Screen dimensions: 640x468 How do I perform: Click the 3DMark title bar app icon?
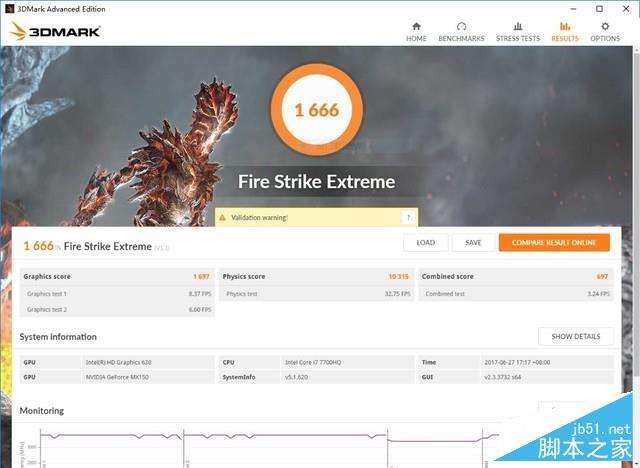click(x=9, y=9)
